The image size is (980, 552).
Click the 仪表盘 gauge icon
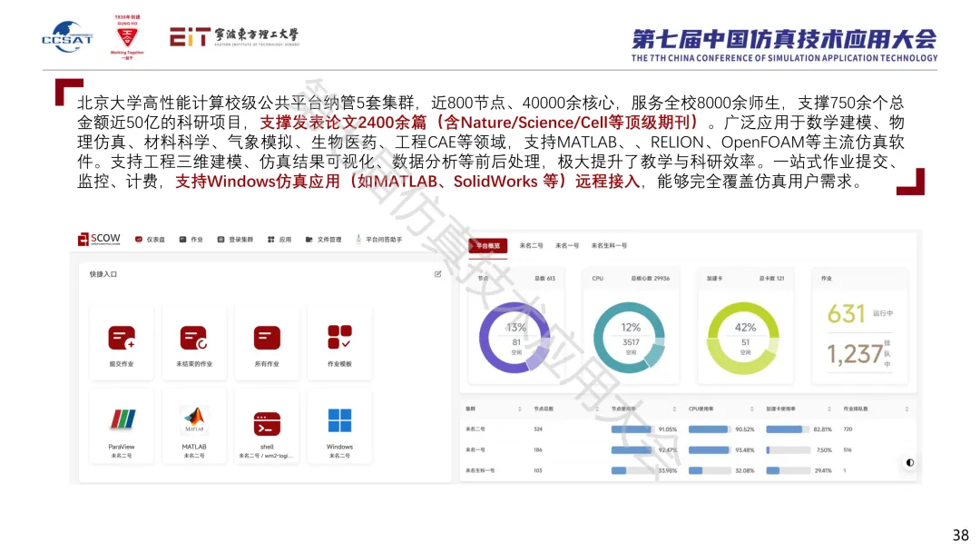[x=139, y=240]
